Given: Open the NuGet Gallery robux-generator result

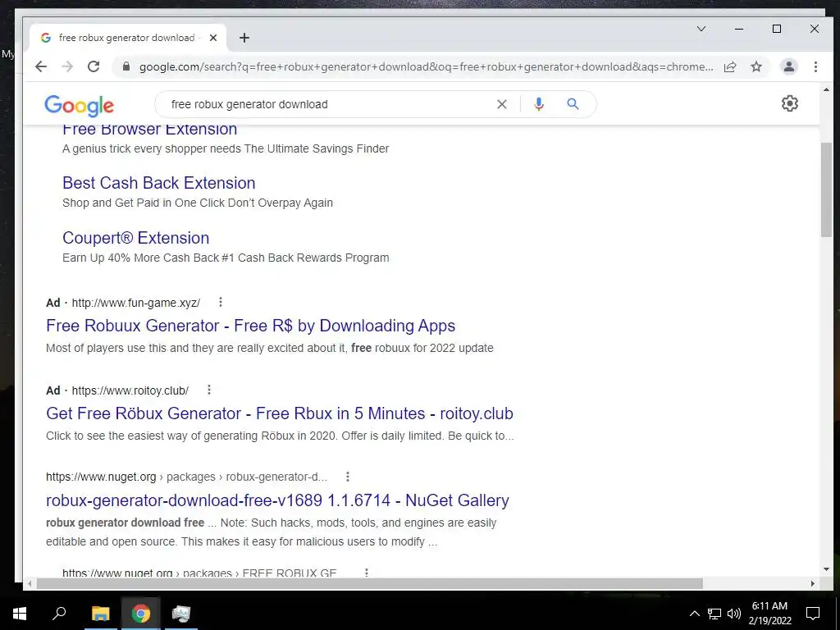Looking at the screenshot, I should pyautogui.click(x=277, y=500).
